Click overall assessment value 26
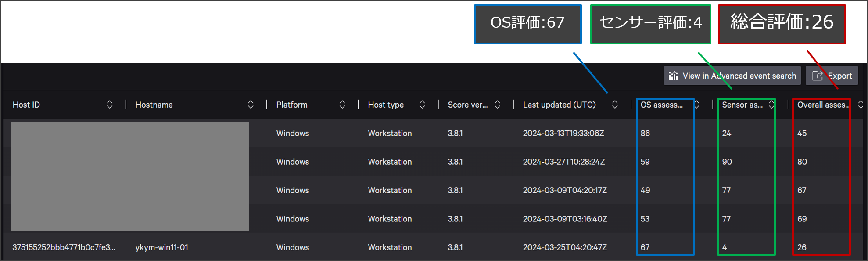This screenshot has height=261, width=868. click(802, 247)
